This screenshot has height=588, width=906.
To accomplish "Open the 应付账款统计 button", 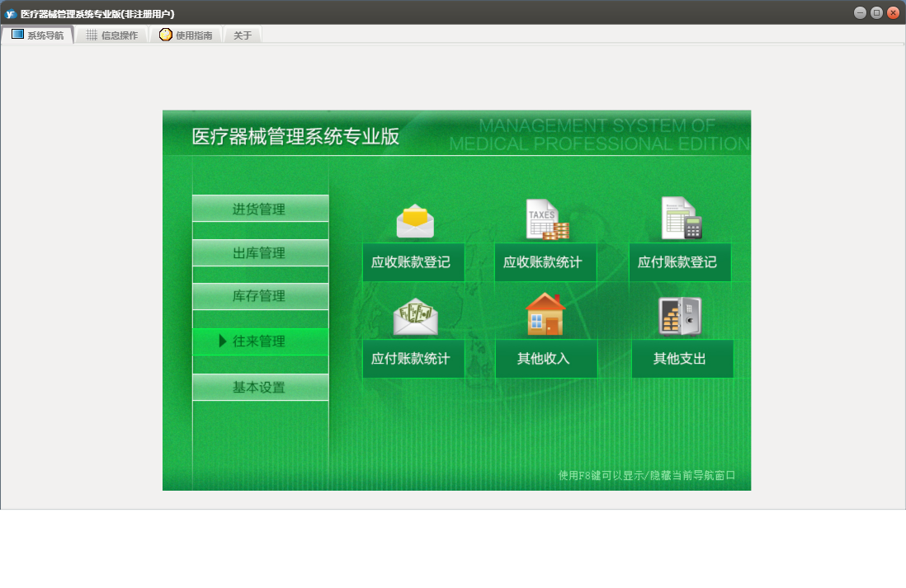I will [413, 359].
